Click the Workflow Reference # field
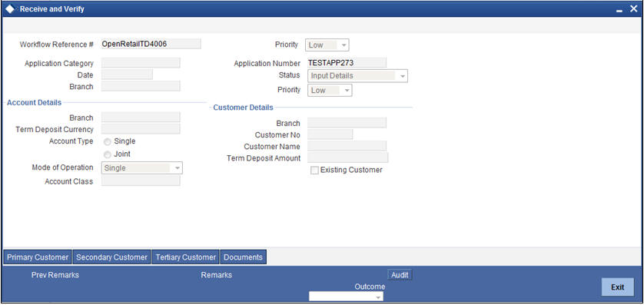The height and width of the screenshot is (305, 644). (x=151, y=44)
